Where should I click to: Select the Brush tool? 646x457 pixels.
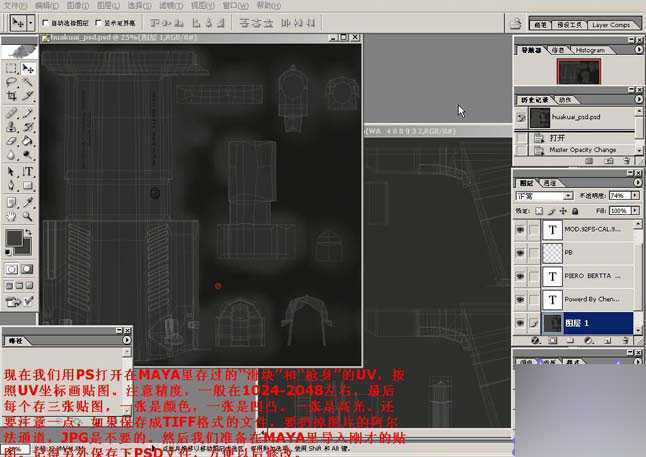click(x=28, y=112)
